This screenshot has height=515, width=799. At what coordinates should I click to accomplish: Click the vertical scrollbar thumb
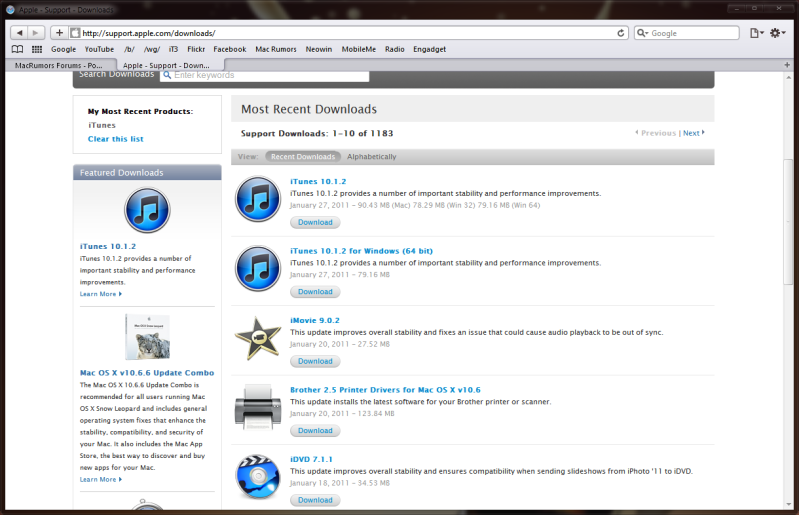click(x=788, y=222)
